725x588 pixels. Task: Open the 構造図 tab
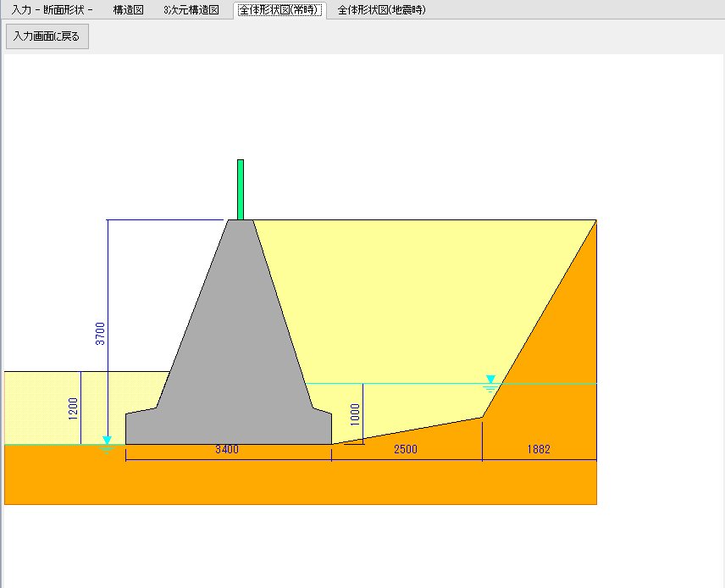pyautogui.click(x=129, y=9)
